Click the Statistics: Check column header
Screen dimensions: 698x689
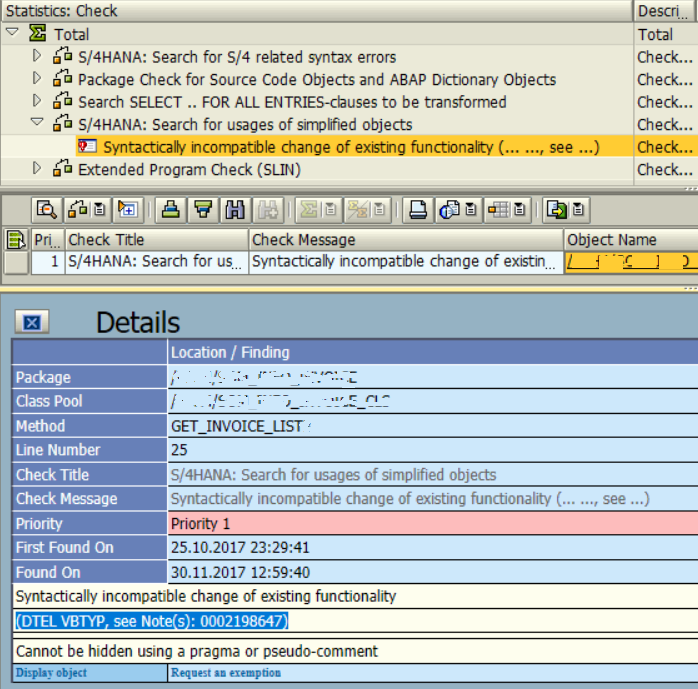pyautogui.click(x=317, y=11)
